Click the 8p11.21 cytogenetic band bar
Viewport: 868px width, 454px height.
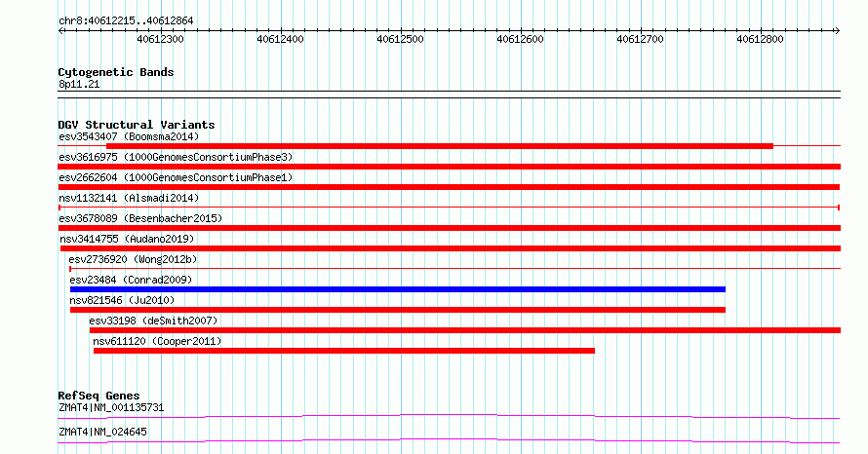[449, 95]
